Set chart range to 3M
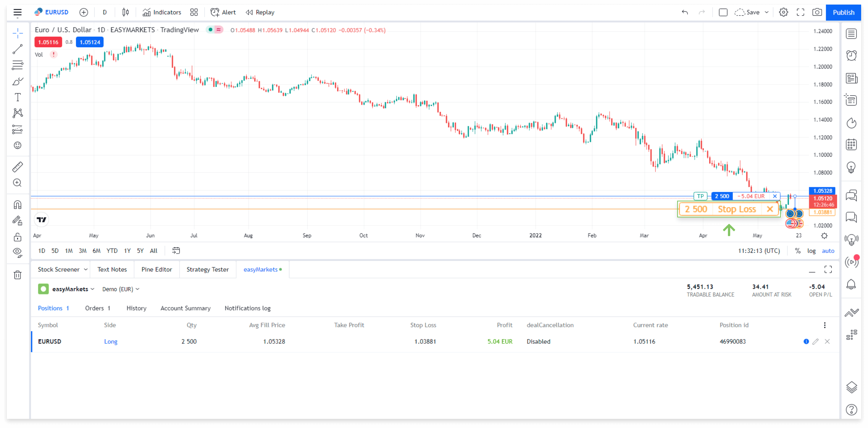The image size is (868, 428). tap(82, 251)
